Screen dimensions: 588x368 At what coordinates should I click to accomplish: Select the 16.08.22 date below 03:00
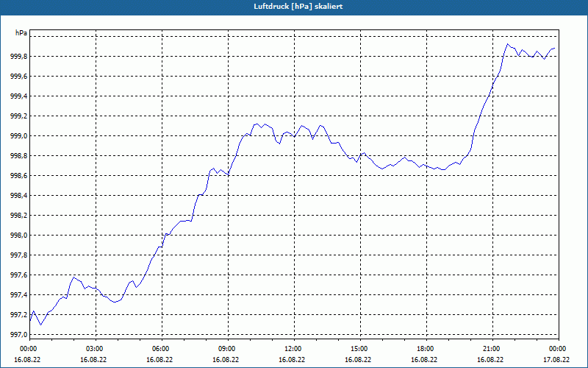click(93, 359)
